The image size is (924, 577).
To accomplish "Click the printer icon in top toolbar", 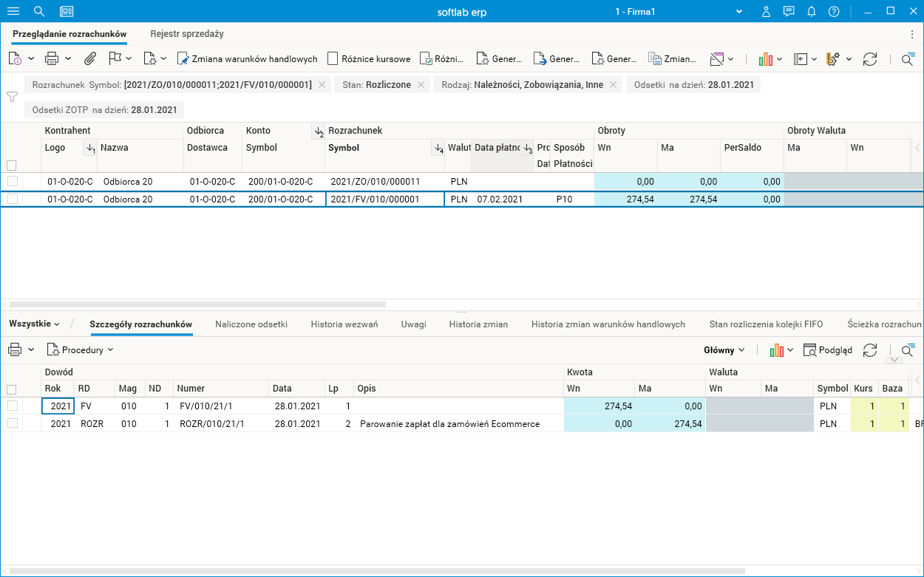I will coord(52,58).
